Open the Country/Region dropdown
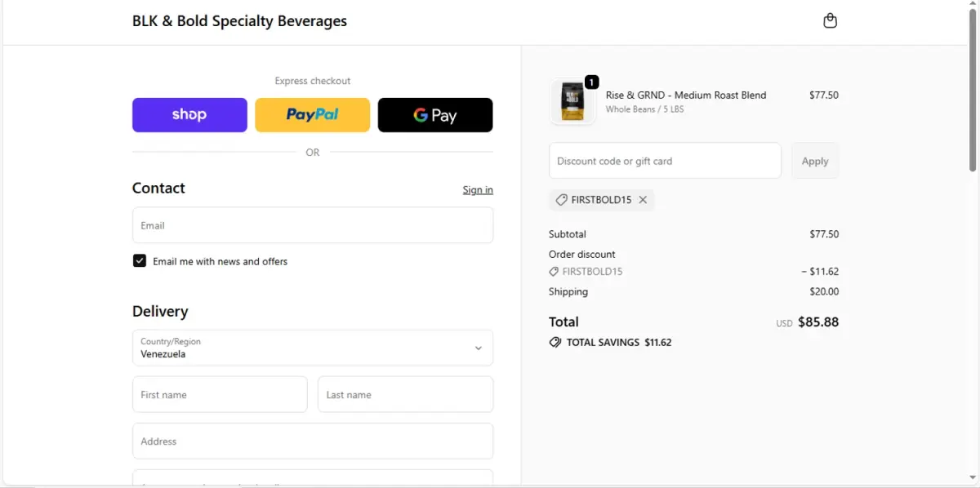Screen dimensions: 980x488 click(x=313, y=348)
